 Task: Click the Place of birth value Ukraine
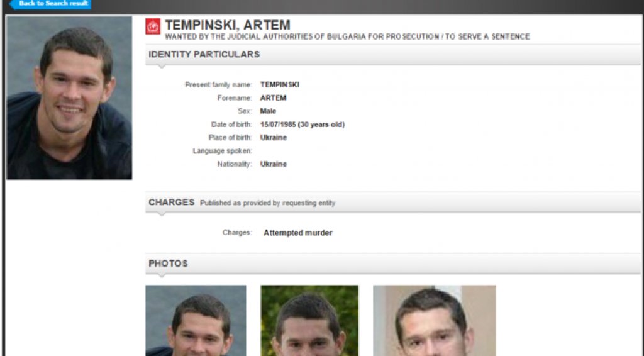click(274, 138)
